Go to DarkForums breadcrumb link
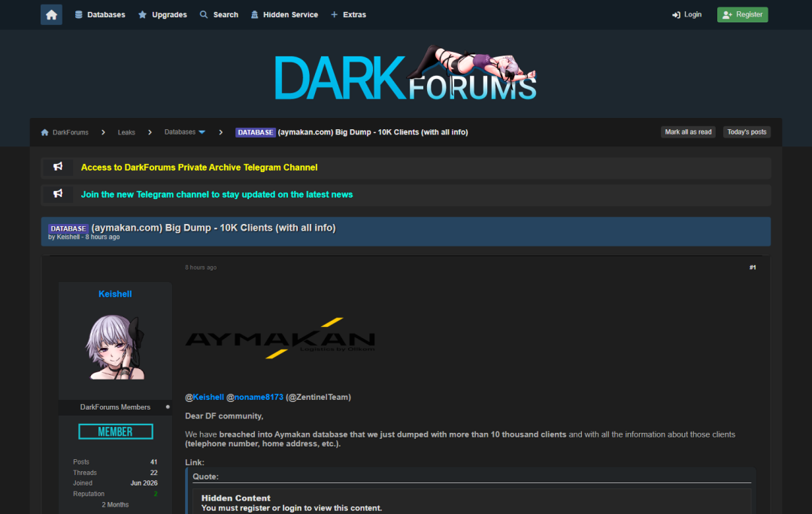 tap(71, 132)
